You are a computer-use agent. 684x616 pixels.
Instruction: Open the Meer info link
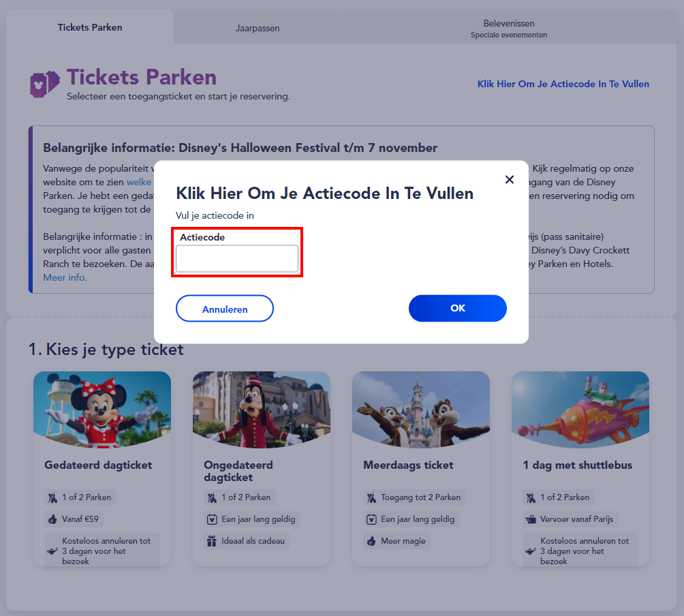[x=65, y=277]
